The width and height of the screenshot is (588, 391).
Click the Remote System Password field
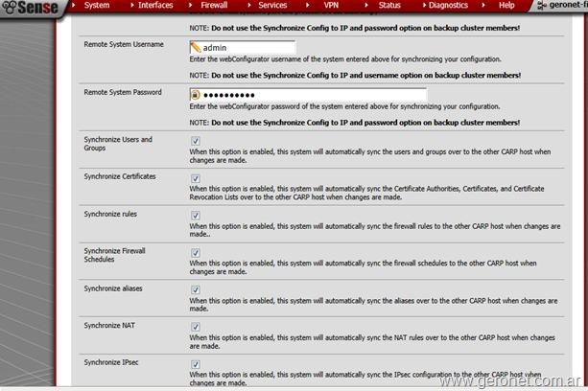tap(308, 95)
